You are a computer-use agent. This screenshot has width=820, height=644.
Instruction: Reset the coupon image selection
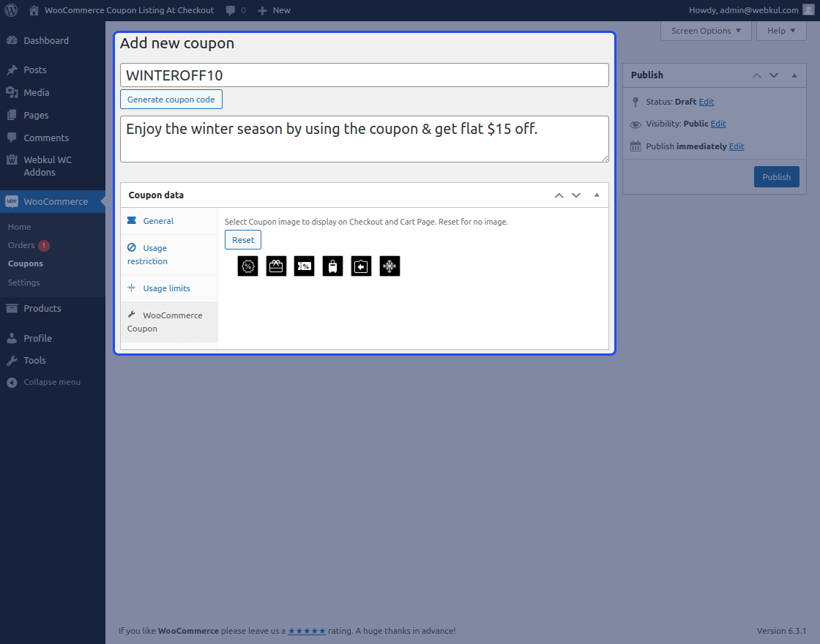point(243,240)
